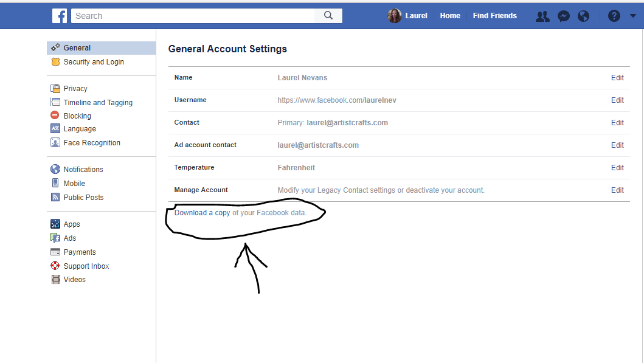The image size is (644, 363).
Task: Click the Ads icon in sidebar
Action: (55, 238)
